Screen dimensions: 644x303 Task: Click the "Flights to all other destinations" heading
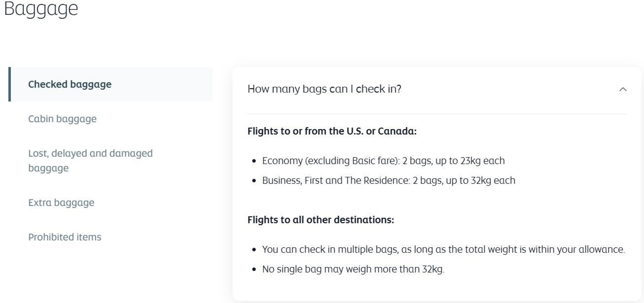(320, 220)
